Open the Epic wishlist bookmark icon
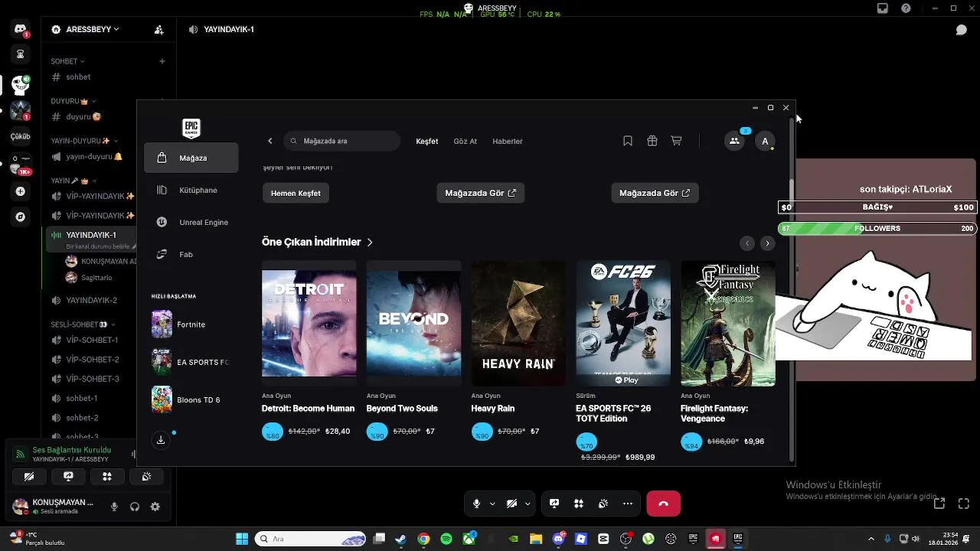The image size is (980, 551). [628, 141]
